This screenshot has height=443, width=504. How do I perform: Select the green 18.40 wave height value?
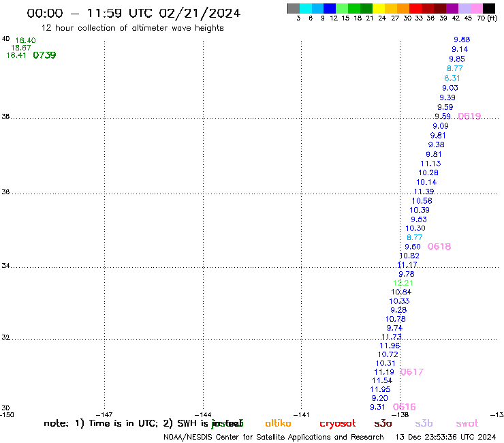point(26,40)
